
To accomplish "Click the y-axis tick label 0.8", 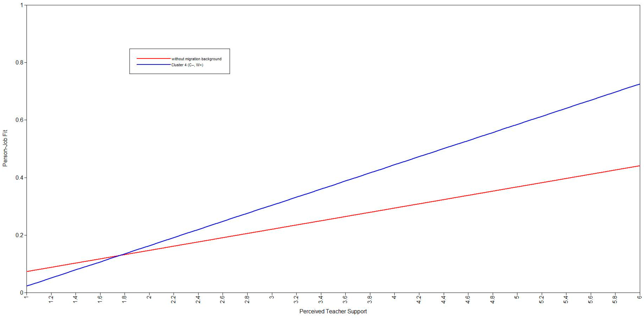I will pyautogui.click(x=19, y=62).
